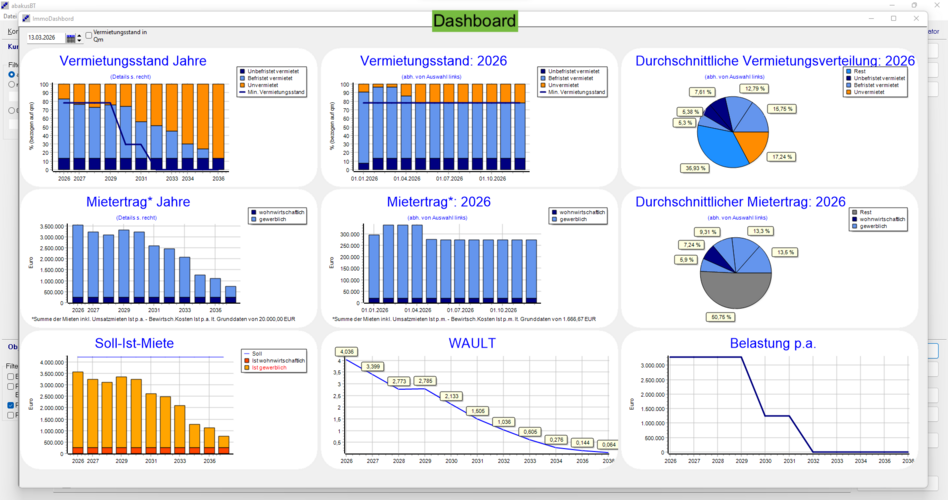948x500 pixels.
Task: Check the ticked filter checkbox behind dashboard window
Action: click(x=11, y=405)
